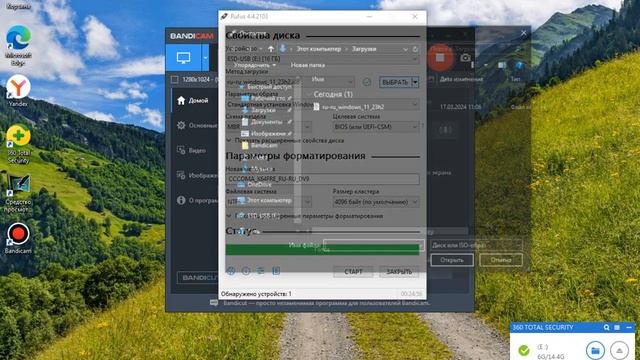Open the 360 Total Security widget menu icon
The width and height of the screenshot is (640, 360).
pos(617,327)
